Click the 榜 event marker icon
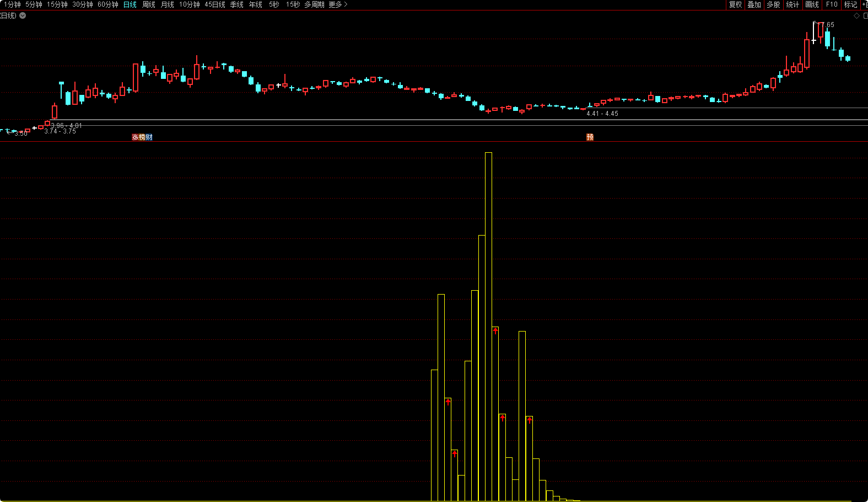 point(142,137)
